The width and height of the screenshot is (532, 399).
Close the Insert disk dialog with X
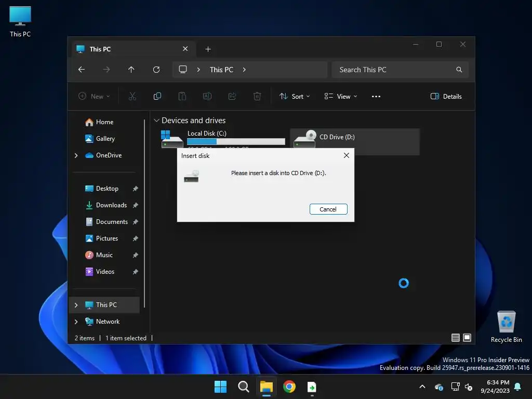pos(346,155)
